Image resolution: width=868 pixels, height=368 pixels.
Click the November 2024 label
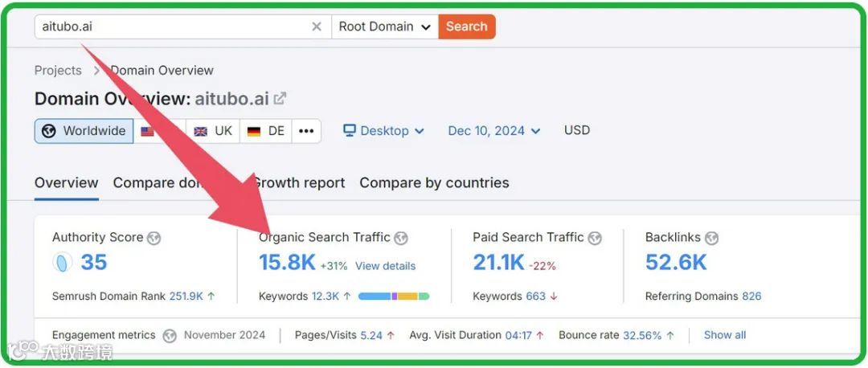(225, 335)
